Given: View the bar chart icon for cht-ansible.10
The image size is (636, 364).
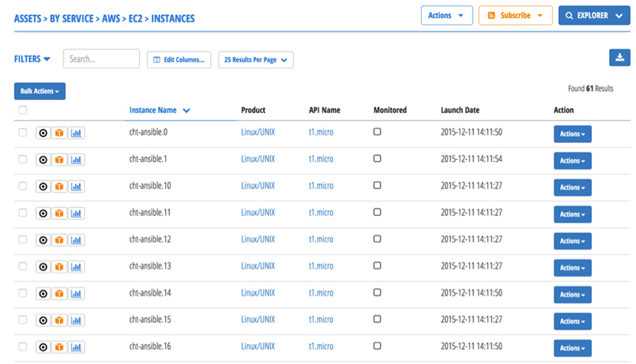Looking at the screenshot, I should point(76,186).
